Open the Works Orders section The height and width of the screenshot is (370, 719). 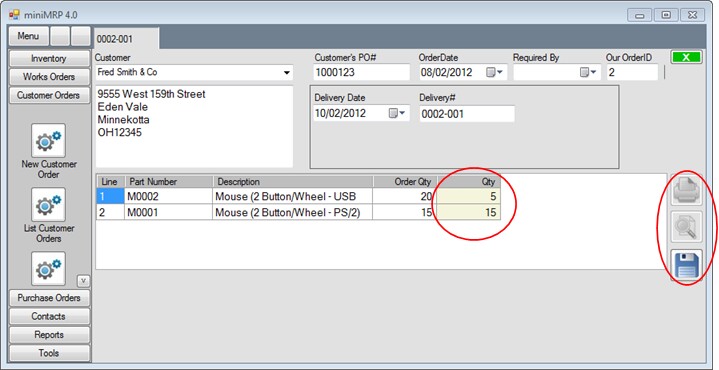pyautogui.click(x=49, y=77)
